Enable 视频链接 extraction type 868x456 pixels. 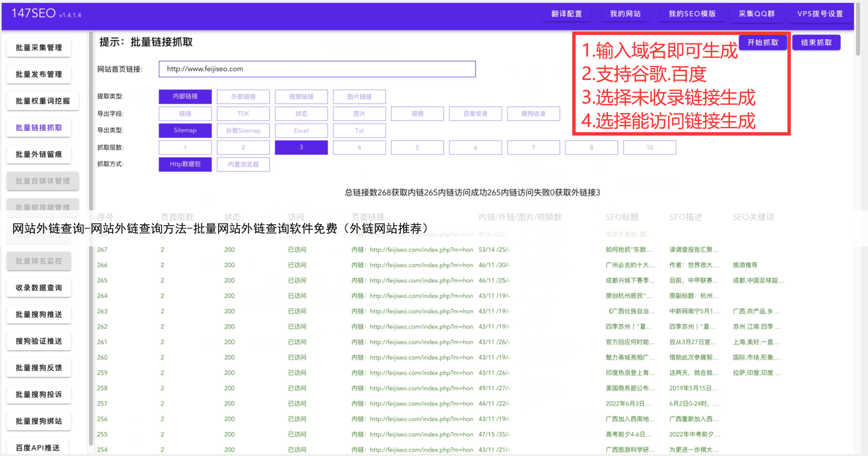pyautogui.click(x=301, y=96)
